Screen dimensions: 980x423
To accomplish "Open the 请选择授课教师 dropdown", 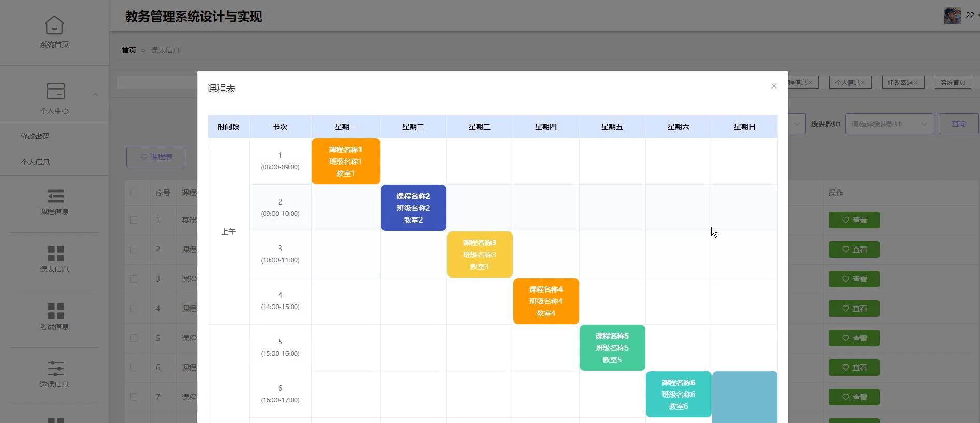I will click(x=889, y=124).
